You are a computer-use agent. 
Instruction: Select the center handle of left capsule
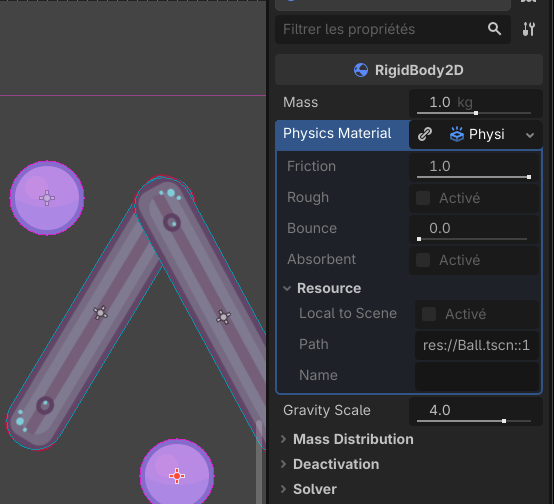tap(101, 313)
